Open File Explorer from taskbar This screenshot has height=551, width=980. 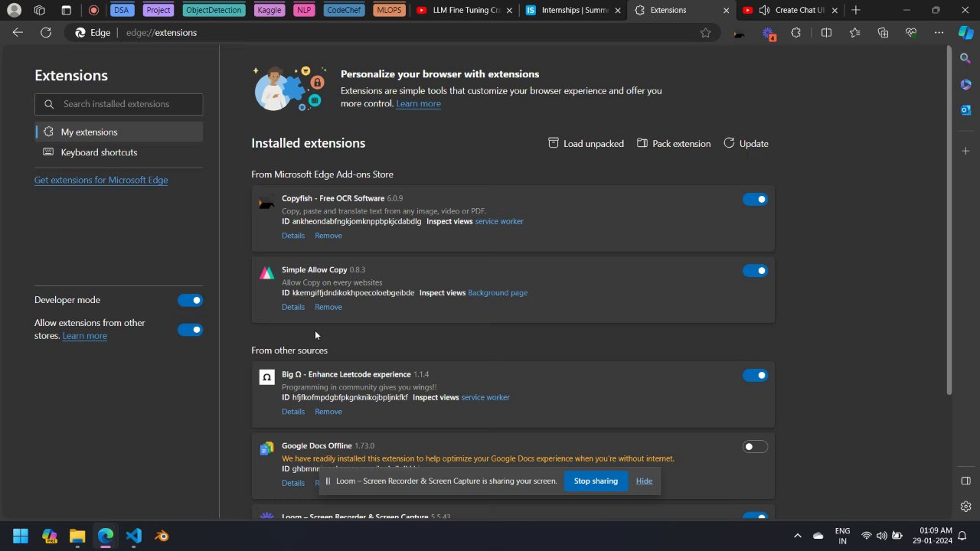77,536
